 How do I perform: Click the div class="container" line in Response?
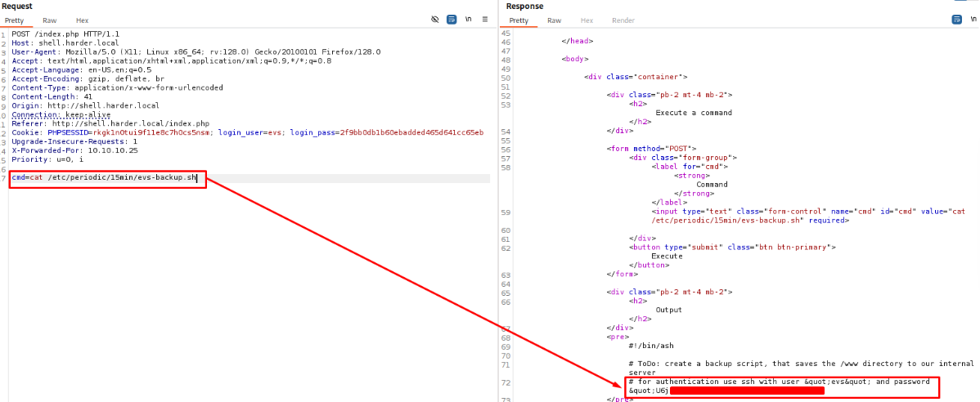click(636, 78)
